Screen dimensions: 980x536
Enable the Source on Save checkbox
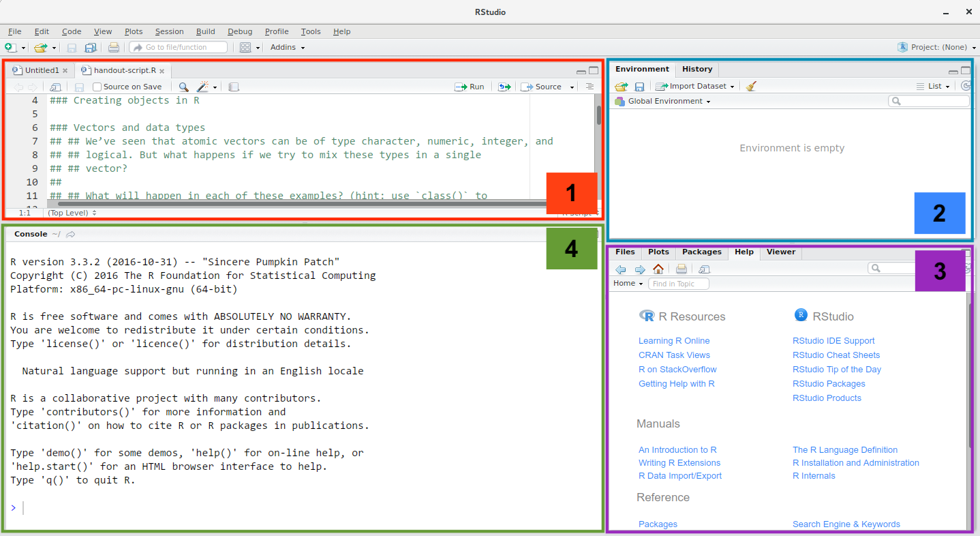[97, 87]
